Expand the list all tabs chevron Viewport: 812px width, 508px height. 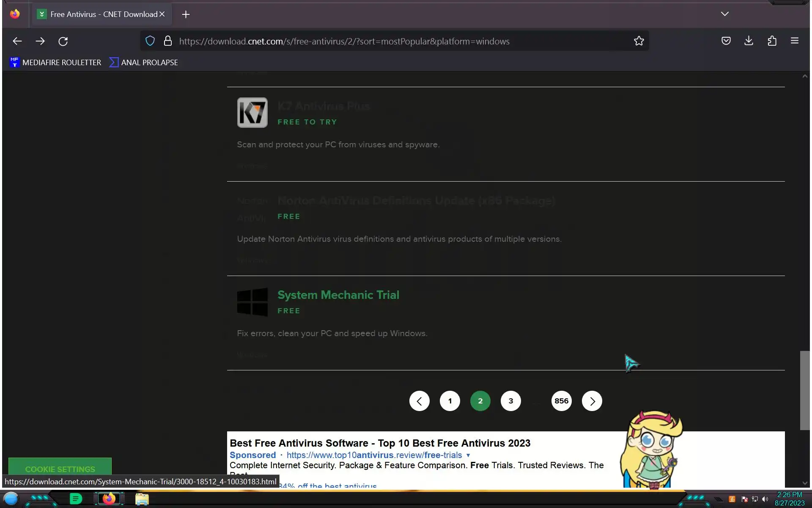coord(724,14)
